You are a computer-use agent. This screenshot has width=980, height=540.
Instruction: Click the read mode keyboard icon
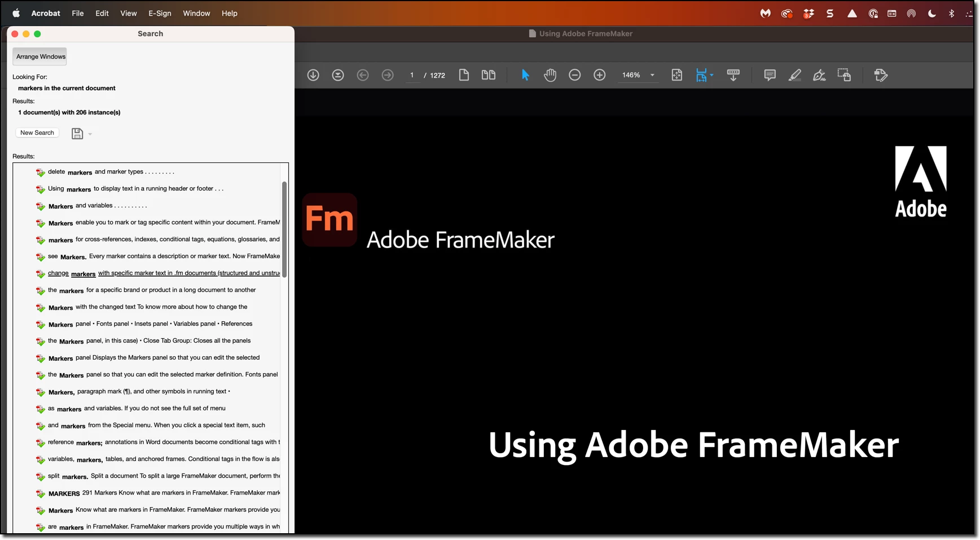coord(733,75)
